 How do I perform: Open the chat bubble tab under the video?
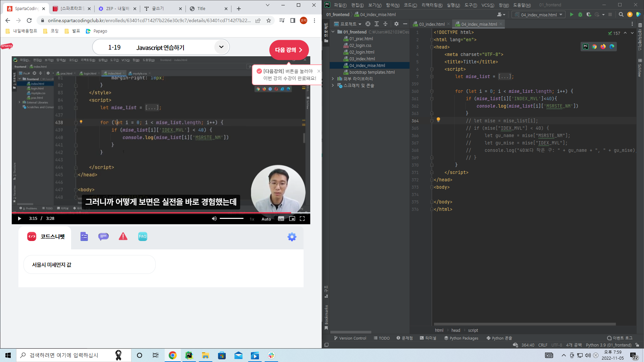coord(103,237)
